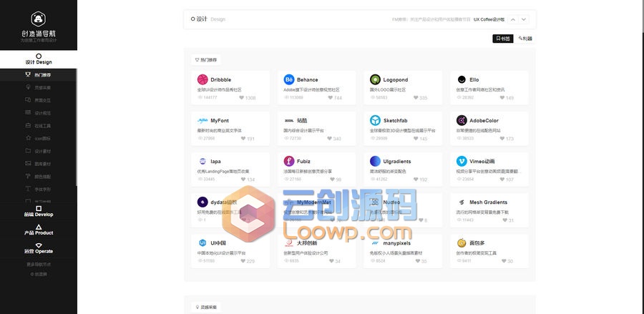Image resolution: width=644 pixels, height=314 pixels.
Task: Click lapa description about LandingPage
Action: pyautogui.click(x=223, y=171)
